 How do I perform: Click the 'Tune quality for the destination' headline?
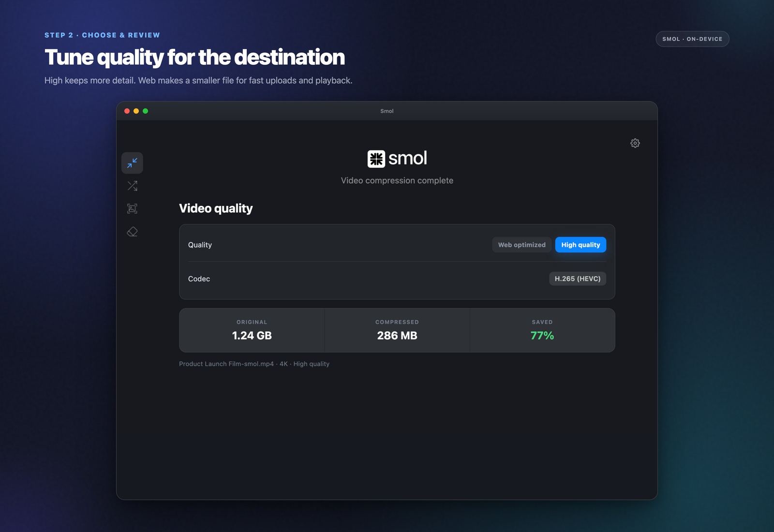click(194, 57)
